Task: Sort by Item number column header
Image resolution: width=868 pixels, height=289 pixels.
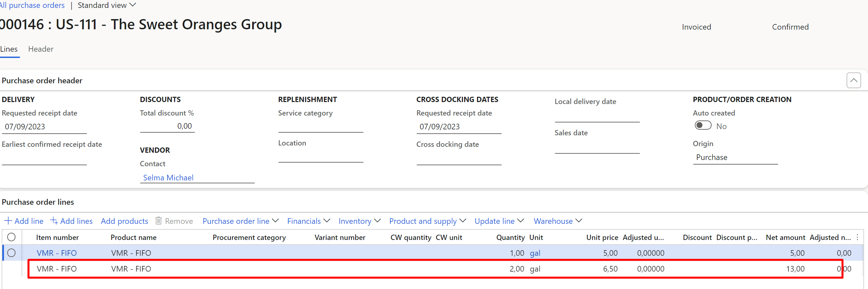Action: pyautogui.click(x=57, y=237)
